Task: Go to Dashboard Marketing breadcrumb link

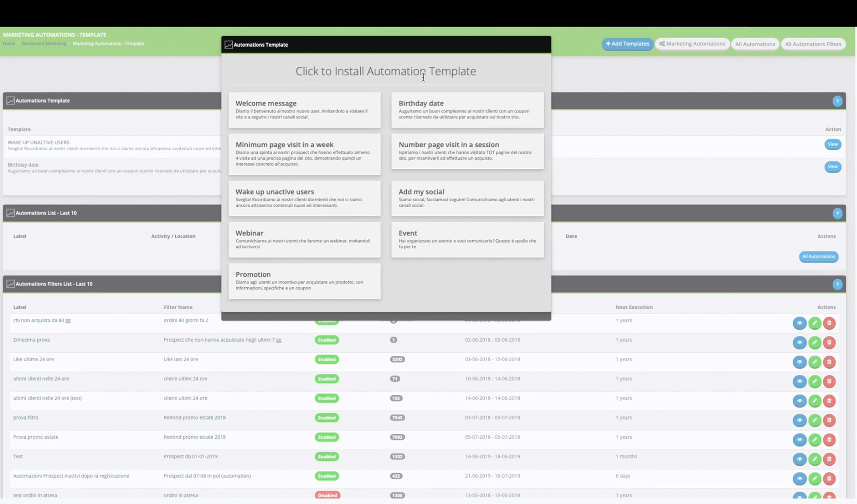Action: point(44,44)
